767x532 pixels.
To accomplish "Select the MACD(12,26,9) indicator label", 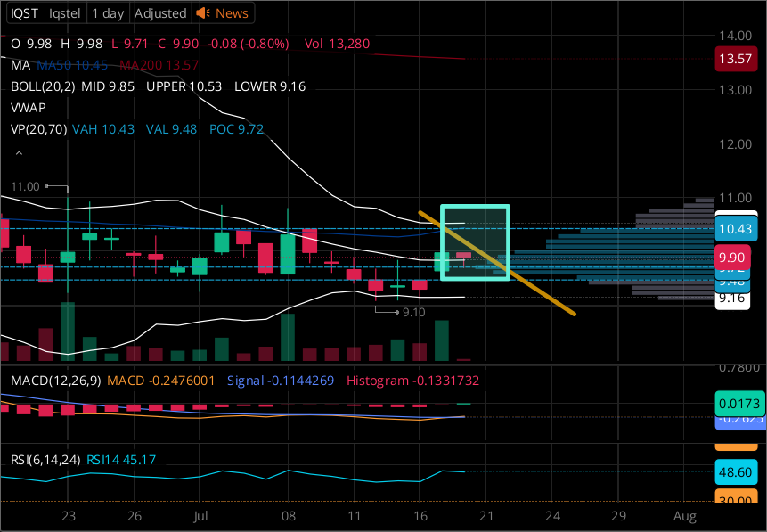I will click(56, 381).
